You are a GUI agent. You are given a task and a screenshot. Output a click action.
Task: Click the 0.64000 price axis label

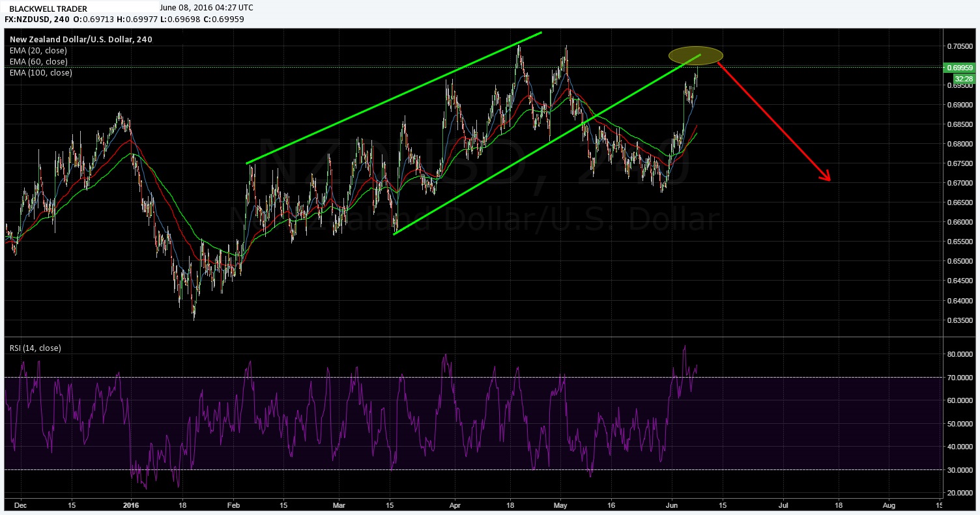click(x=959, y=301)
